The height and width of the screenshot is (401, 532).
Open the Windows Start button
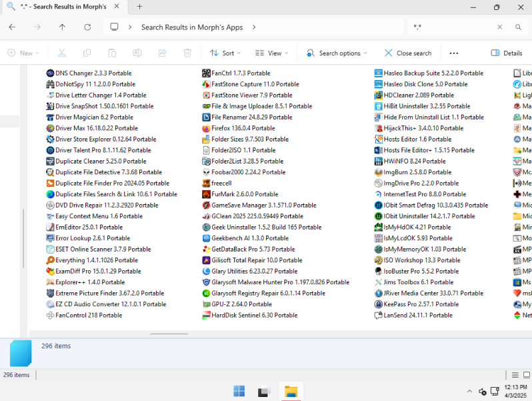(239, 391)
